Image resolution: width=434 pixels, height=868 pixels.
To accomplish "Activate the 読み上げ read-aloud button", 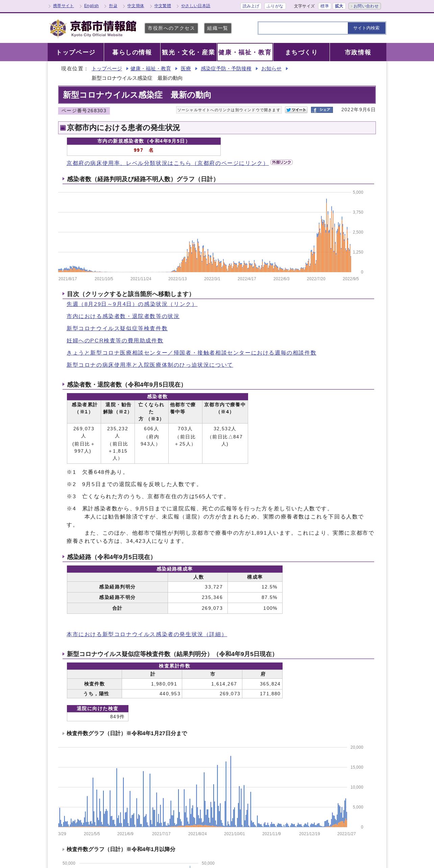I will click(x=251, y=6).
